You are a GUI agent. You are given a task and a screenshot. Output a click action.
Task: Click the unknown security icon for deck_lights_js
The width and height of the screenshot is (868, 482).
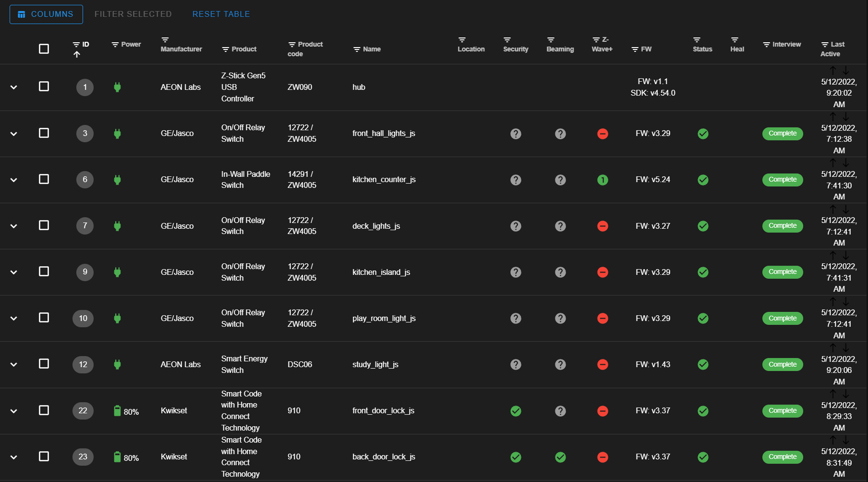click(x=516, y=226)
